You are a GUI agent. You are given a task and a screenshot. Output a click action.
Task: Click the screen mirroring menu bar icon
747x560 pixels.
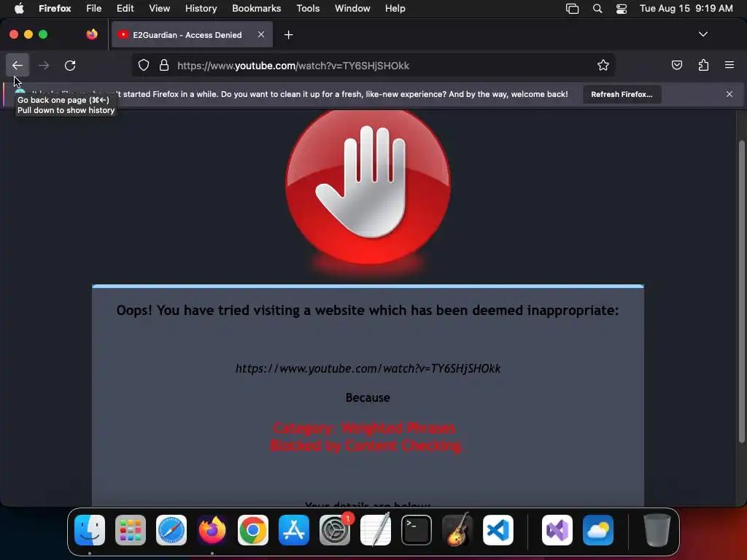572,9
